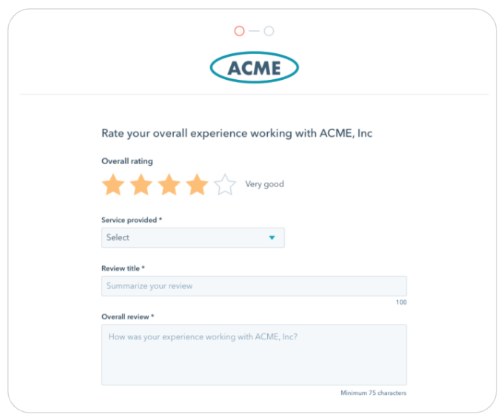Click the Very good rating label
The width and height of the screenshot is (504, 420).
click(264, 184)
